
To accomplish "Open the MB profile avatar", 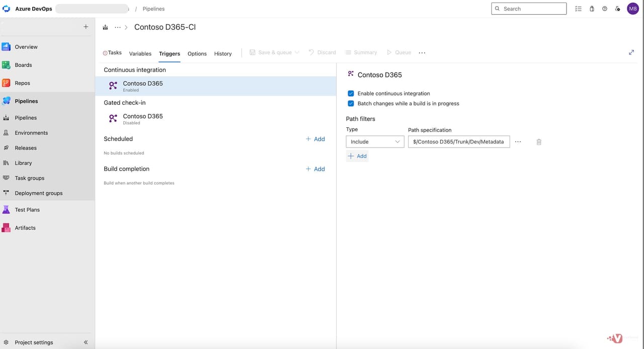I will pyautogui.click(x=633, y=9).
